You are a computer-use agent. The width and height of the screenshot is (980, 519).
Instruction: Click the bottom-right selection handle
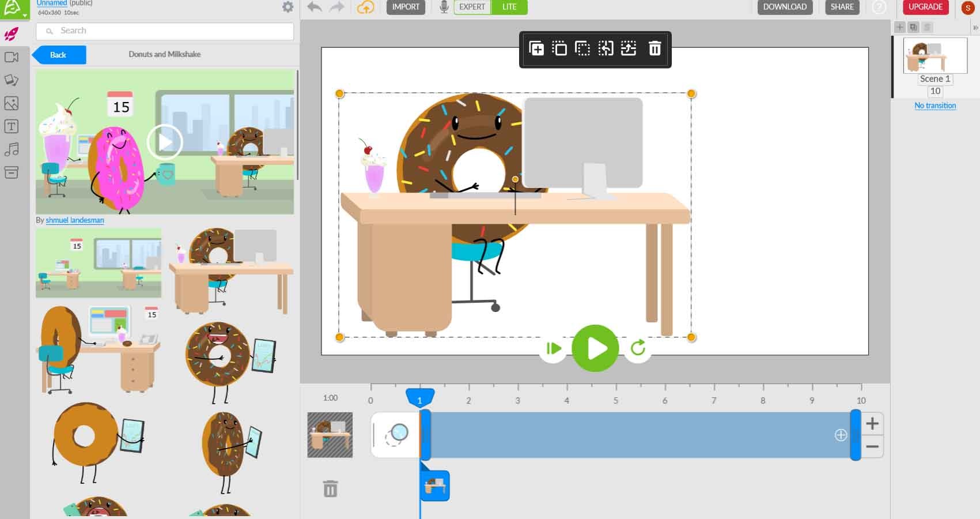(x=691, y=337)
